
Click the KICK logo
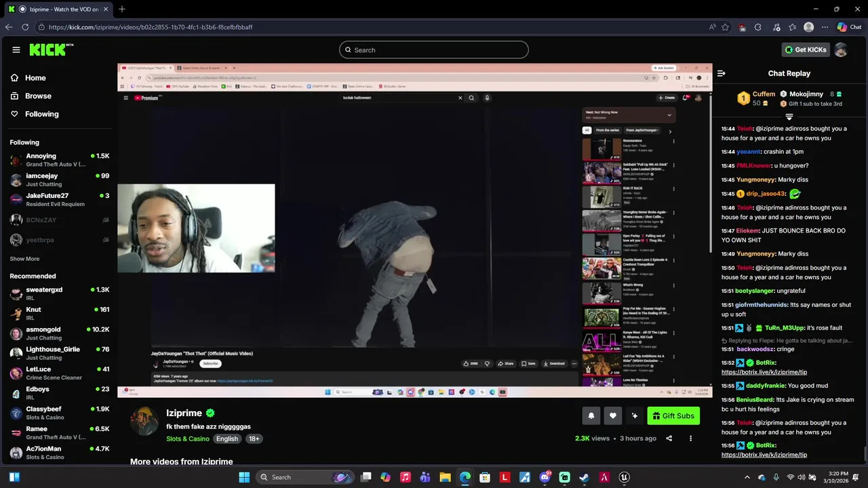point(51,49)
